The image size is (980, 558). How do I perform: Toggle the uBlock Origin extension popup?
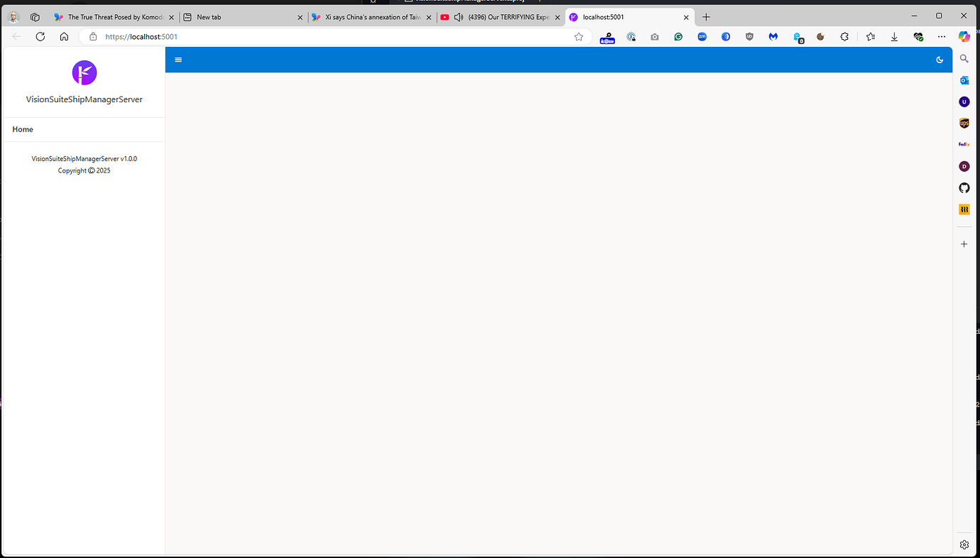pos(749,36)
